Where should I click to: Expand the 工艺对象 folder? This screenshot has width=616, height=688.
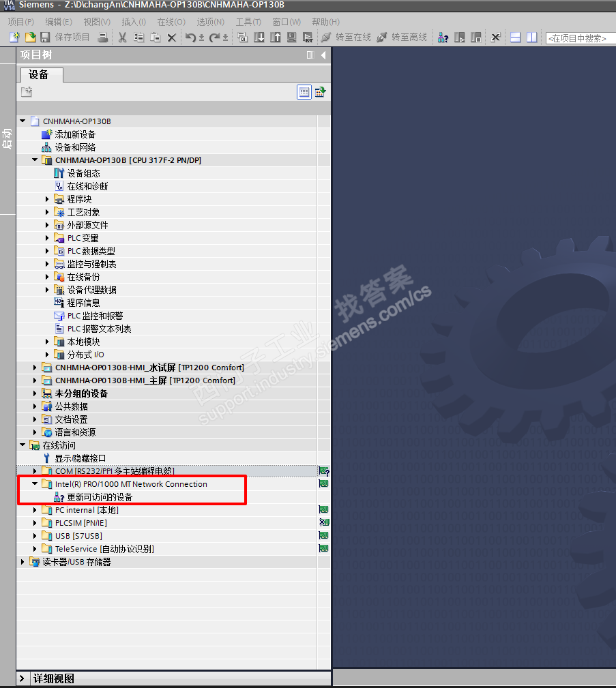(47, 212)
